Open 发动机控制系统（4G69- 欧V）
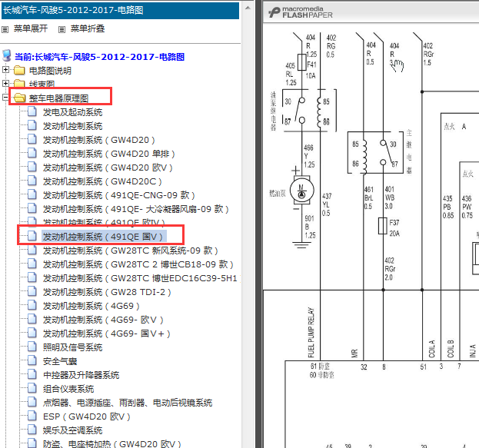 103,320
